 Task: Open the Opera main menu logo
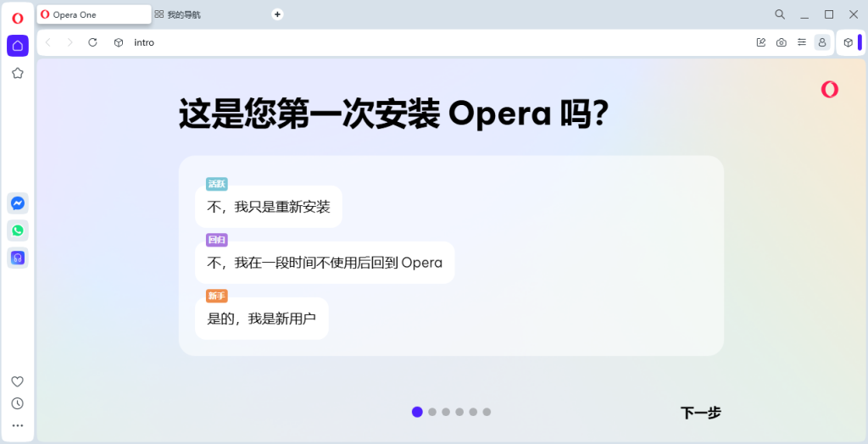[x=18, y=19]
